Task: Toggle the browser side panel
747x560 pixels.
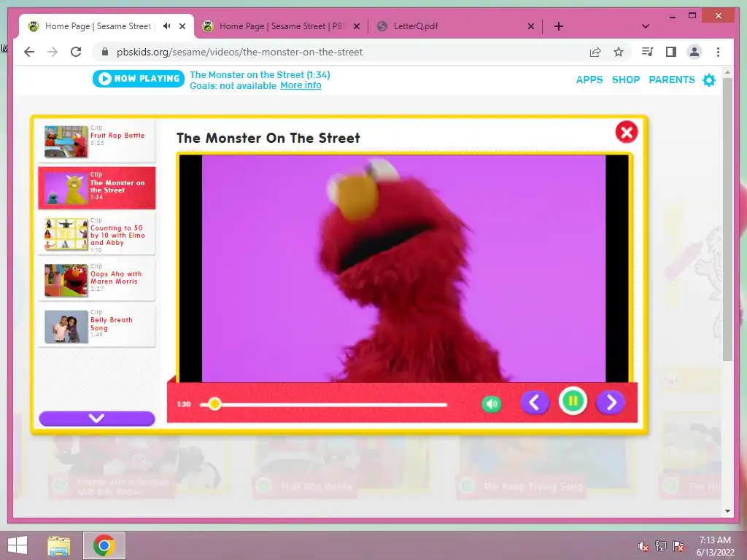Action: (x=671, y=52)
